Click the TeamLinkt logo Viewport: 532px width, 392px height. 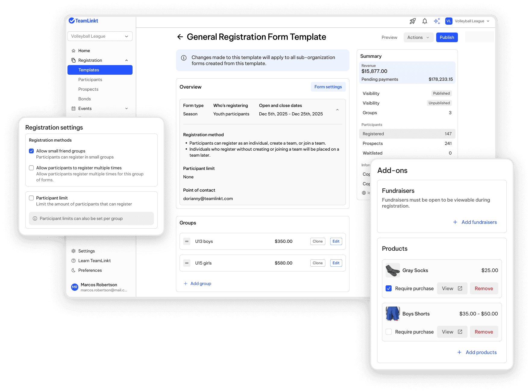click(x=83, y=20)
